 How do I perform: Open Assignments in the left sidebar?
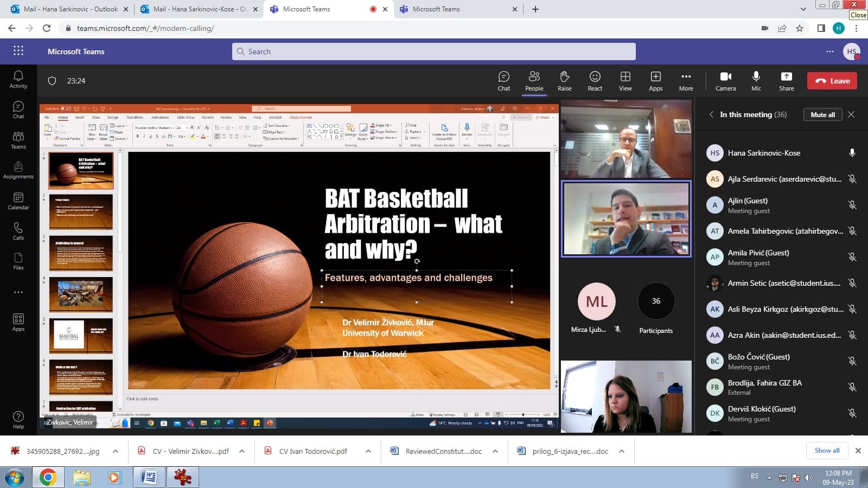(x=18, y=170)
